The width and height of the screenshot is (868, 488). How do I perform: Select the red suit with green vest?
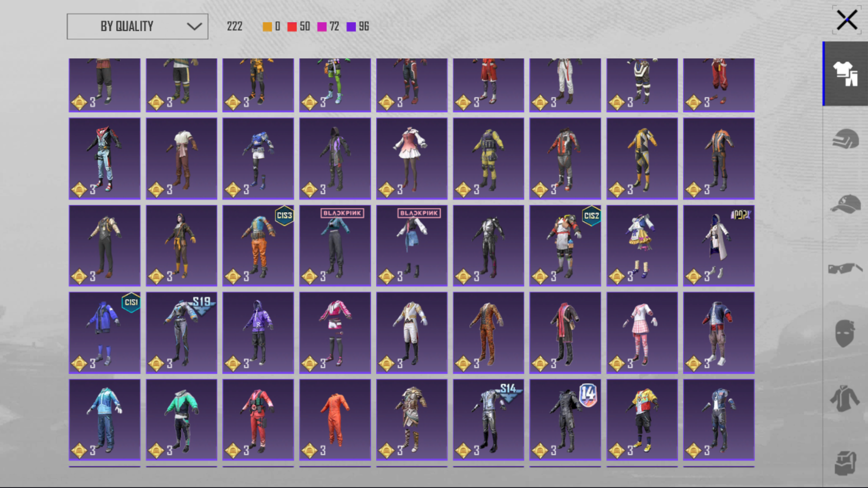pos(258,420)
